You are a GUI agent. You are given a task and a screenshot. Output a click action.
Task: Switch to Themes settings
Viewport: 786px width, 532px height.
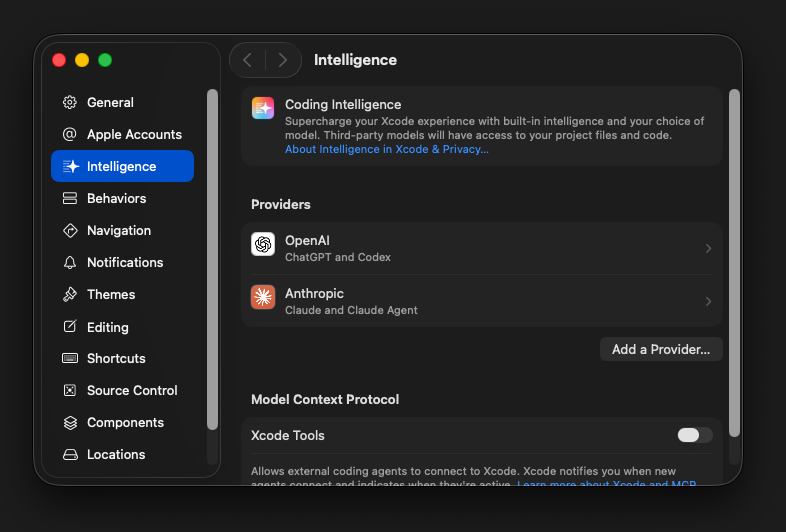[122, 294]
